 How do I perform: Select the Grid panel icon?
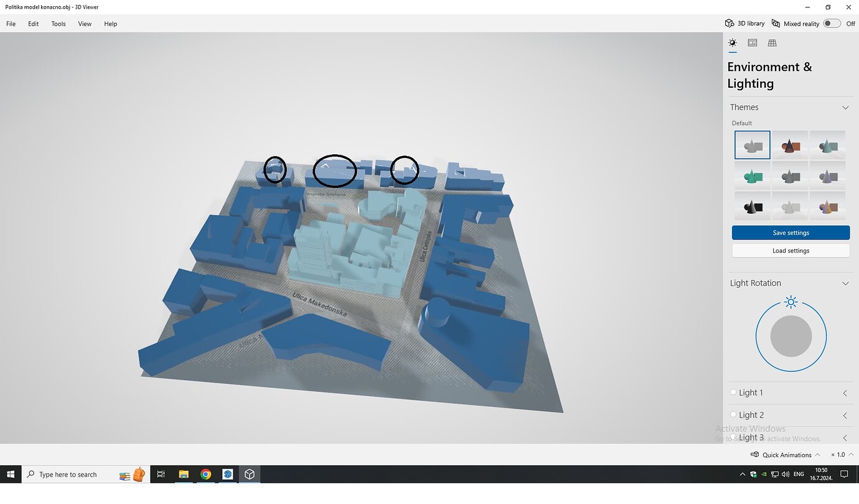pos(772,42)
